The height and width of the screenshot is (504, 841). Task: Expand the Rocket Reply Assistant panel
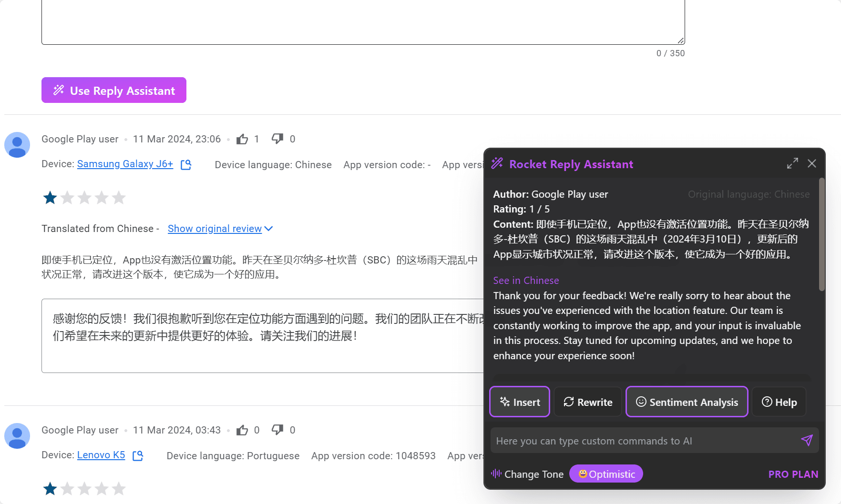[x=792, y=163]
